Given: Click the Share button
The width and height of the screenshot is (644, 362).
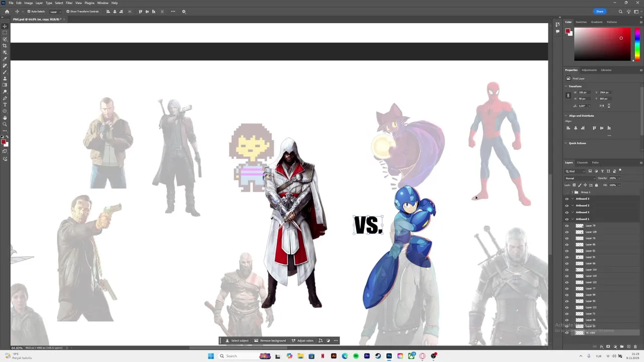Looking at the screenshot, I should [x=600, y=12].
